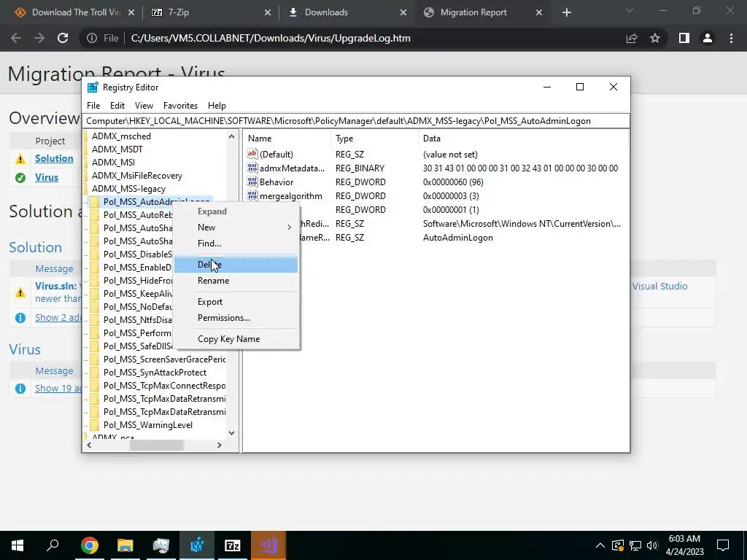Select the ADMX_MSS-legacy key
The width and height of the screenshot is (747, 560).
point(128,189)
